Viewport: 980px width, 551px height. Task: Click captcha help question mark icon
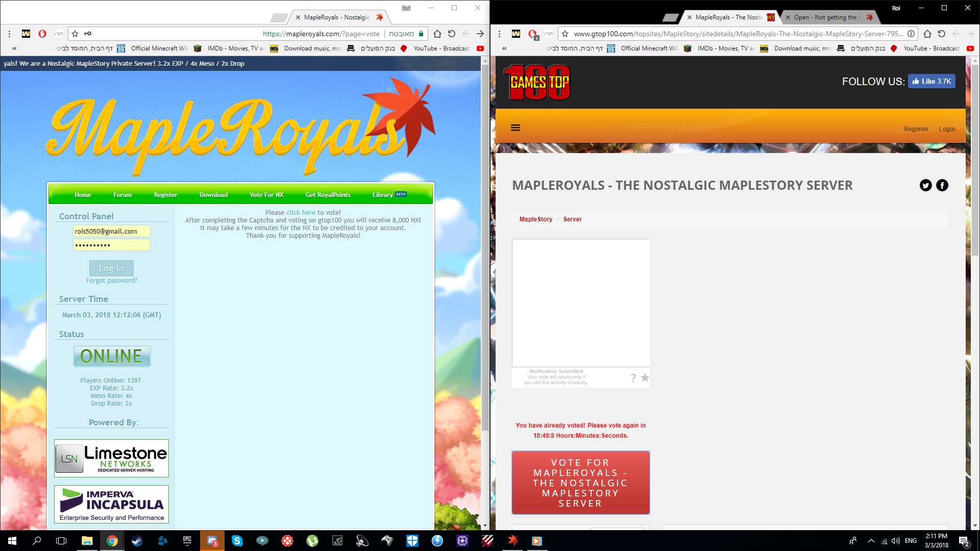(x=633, y=378)
